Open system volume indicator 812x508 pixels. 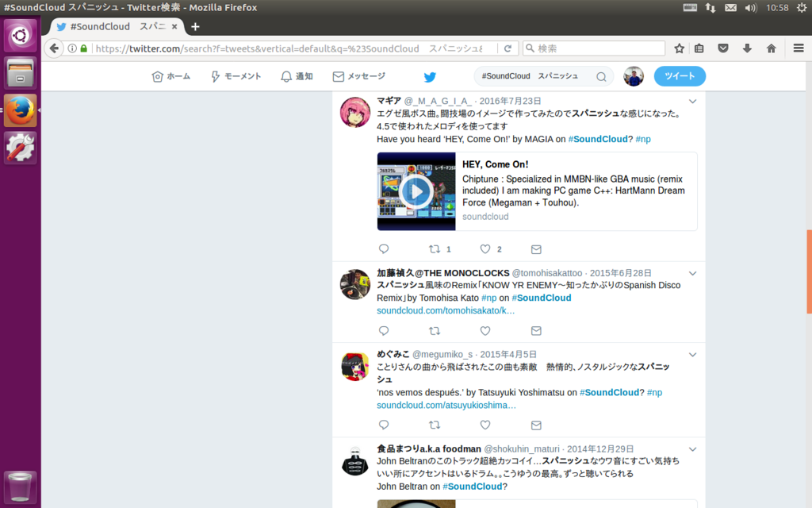tap(750, 8)
